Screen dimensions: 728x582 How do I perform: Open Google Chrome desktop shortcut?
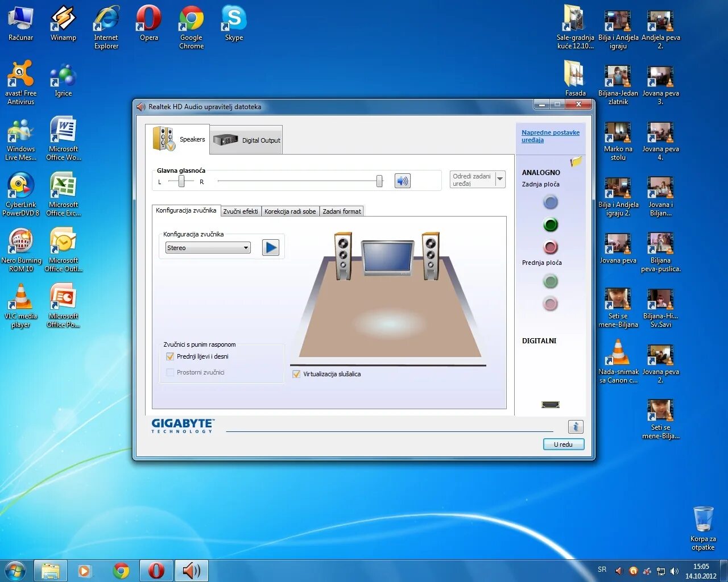192,27
